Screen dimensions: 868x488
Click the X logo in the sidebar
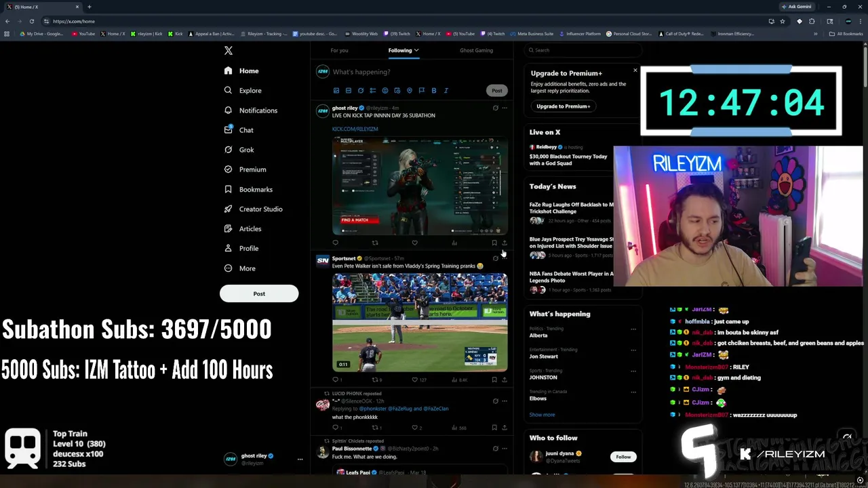tap(229, 50)
